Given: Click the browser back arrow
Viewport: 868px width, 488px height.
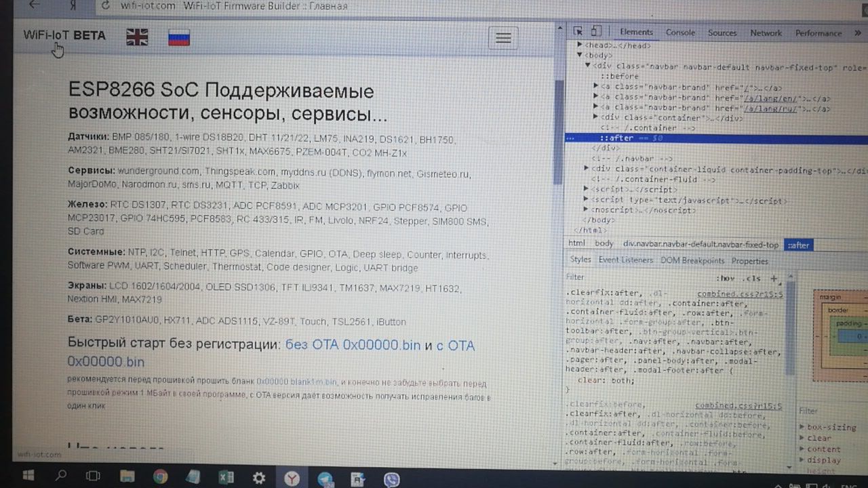Looking at the screenshot, I should click(34, 5).
